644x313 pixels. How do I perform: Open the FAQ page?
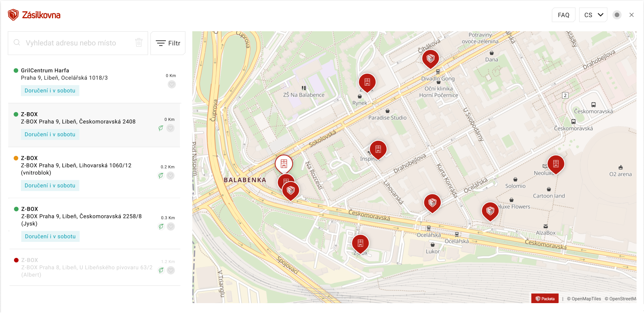point(563,15)
